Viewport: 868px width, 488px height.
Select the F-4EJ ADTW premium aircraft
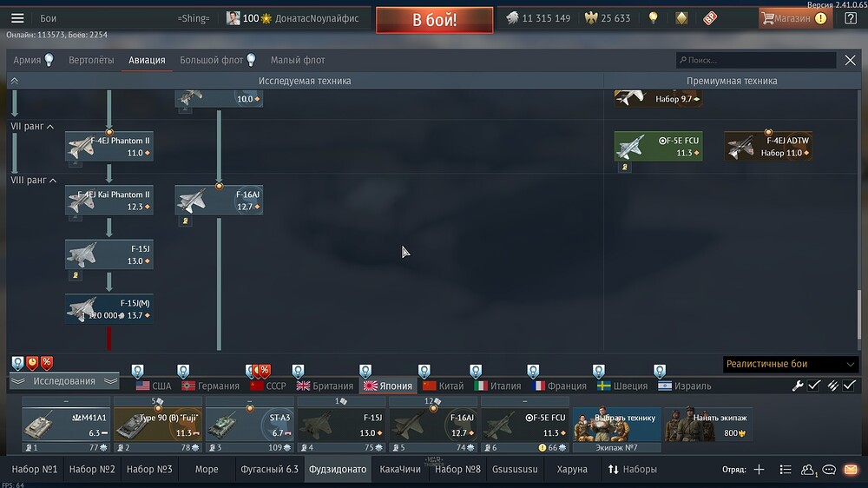tap(768, 147)
